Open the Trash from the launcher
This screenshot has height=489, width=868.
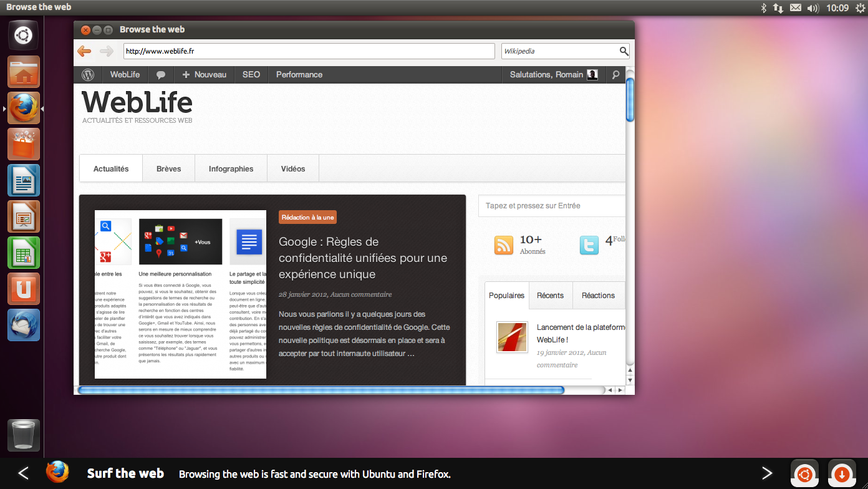[23, 435]
